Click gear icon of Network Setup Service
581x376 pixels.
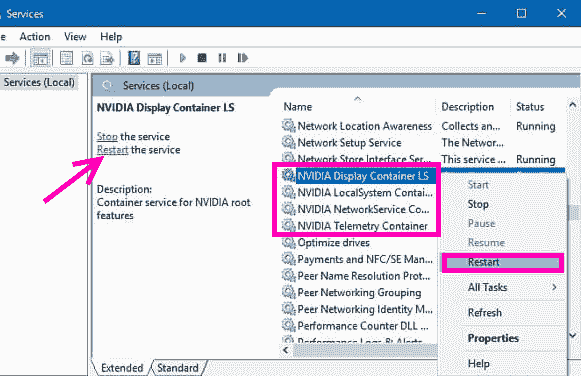288,142
